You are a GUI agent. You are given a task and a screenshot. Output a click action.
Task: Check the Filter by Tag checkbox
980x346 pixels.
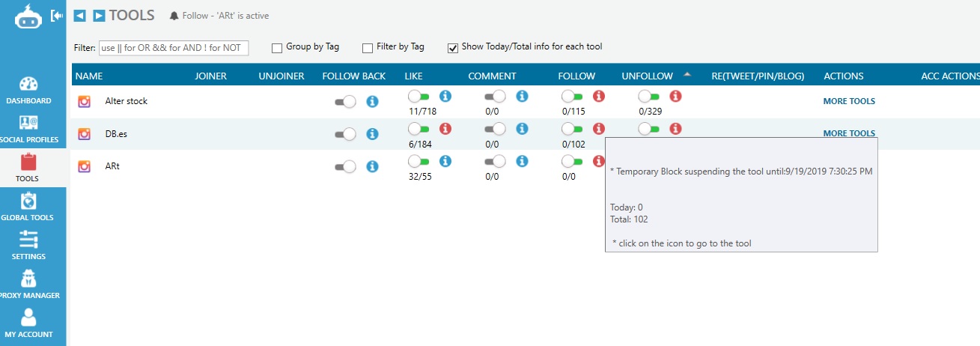368,48
